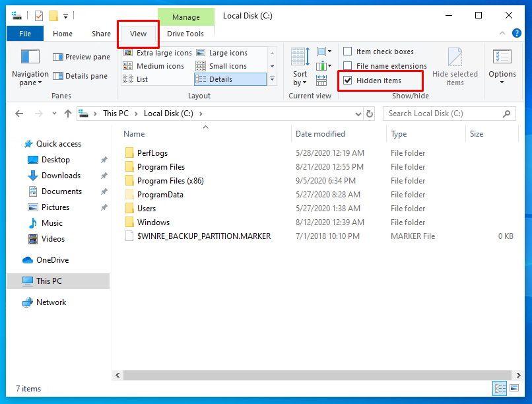Click the horizontal scrollbar track

(317, 375)
